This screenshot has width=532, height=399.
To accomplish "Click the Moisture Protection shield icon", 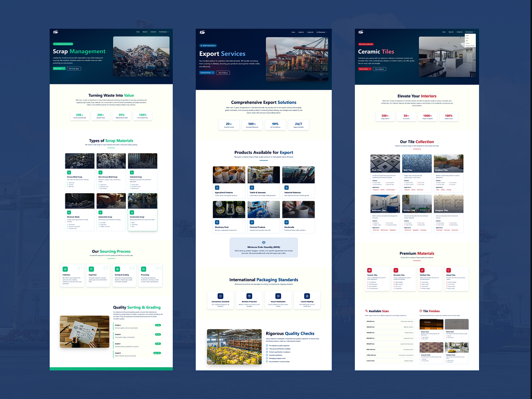I will [249, 296].
